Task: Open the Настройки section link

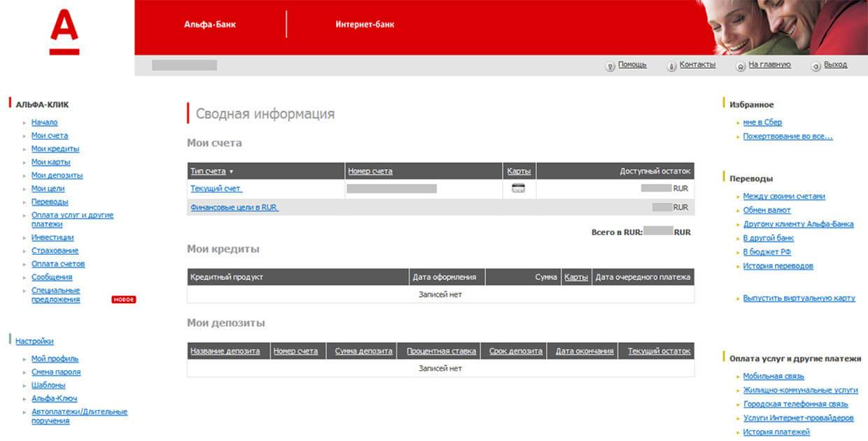Action: (34, 342)
